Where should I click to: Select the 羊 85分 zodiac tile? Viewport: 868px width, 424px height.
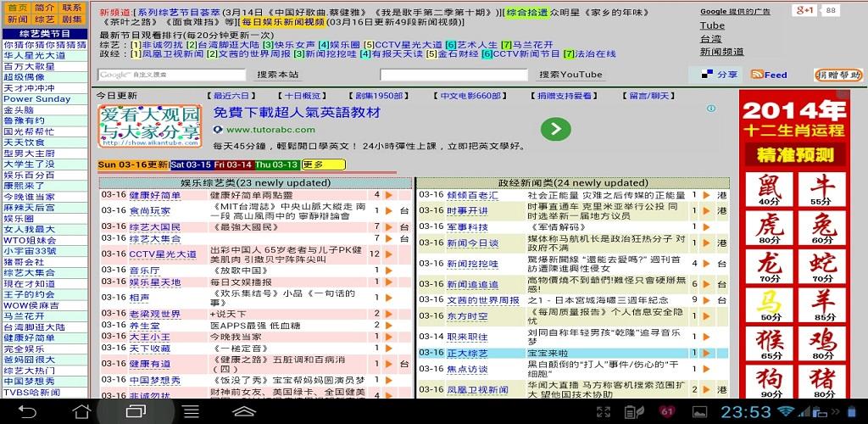coord(822,305)
